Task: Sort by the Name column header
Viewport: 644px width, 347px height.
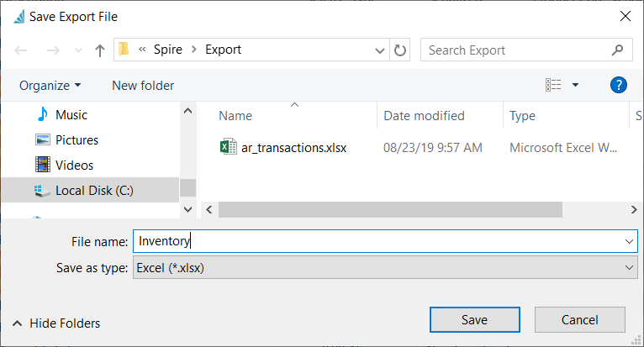Action: [235, 116]
